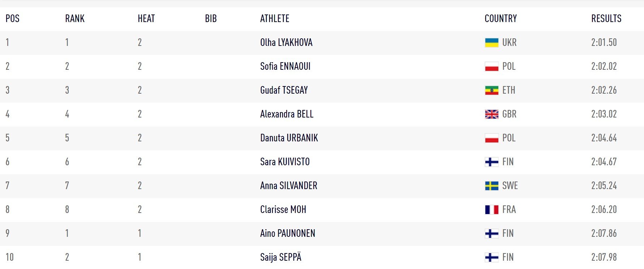Click the Sweden flag icon
The height and width of the screenshot is (269, 644).
point(491,186)
